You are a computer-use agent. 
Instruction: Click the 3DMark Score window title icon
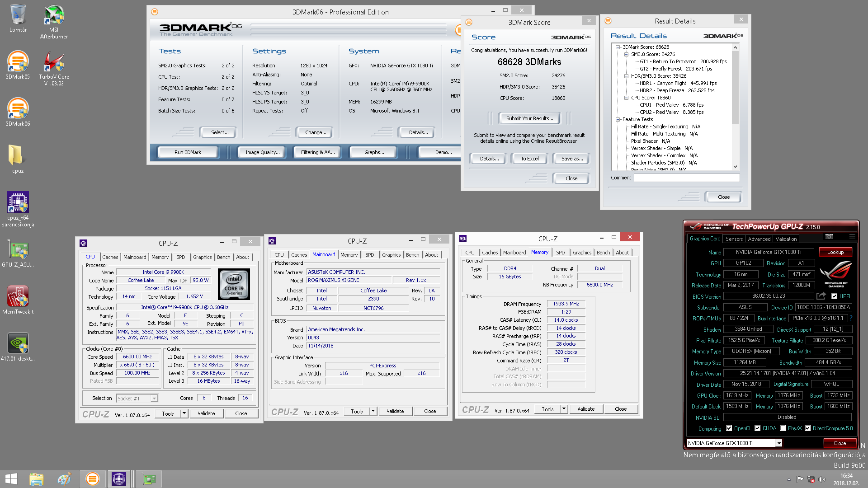pyautogui.click(x=469, y=22)
